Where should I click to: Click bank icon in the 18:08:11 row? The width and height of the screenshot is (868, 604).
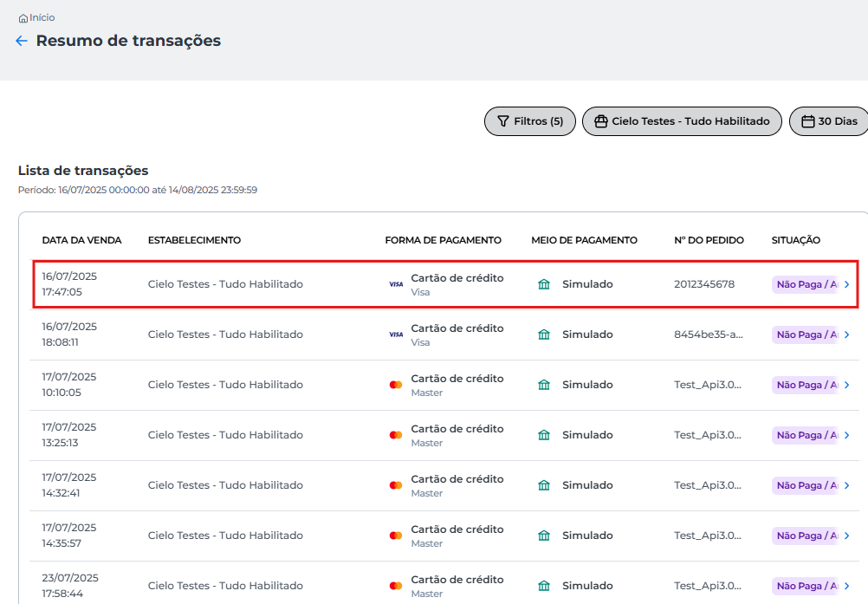click(x=544, y=334)
